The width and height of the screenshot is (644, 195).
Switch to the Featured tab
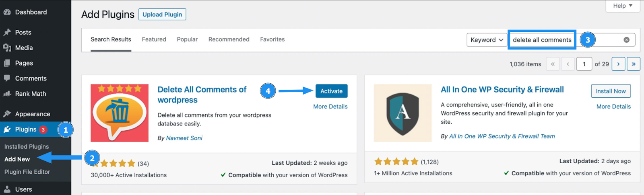tap(154, 39)
